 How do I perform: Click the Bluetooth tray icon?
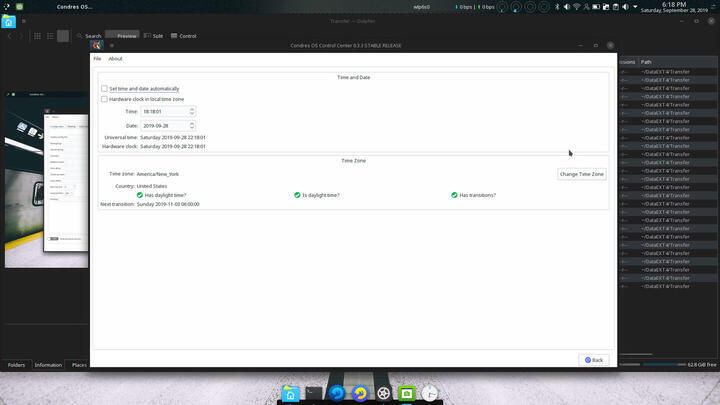coord(557,7)
